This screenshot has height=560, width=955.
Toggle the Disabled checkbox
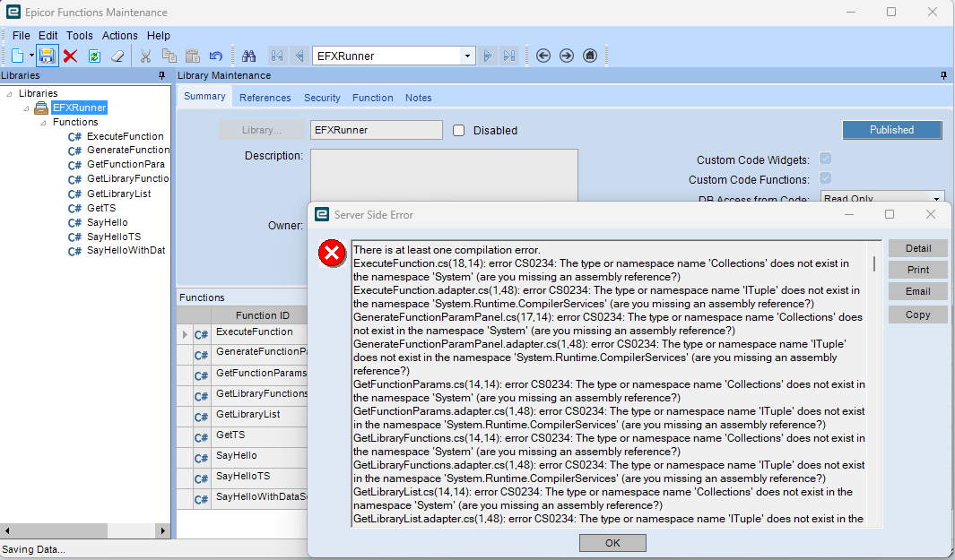[x=458, y=130]
